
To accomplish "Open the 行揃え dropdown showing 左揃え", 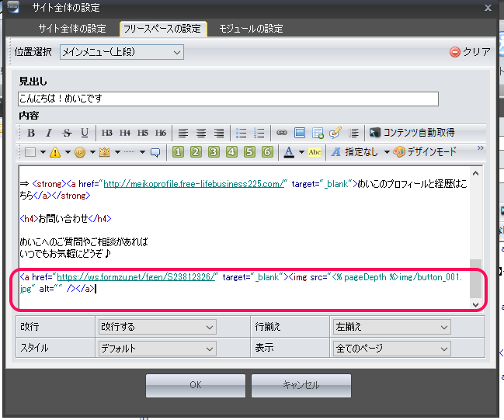I will 391,328.
